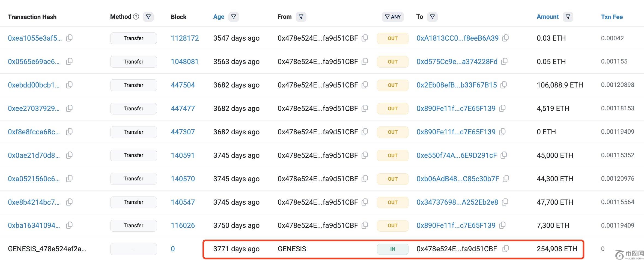Copy GENESIS row recipient address
Image resolution: width=644 pixels, height=260 pixels.
tap(505, 249)
